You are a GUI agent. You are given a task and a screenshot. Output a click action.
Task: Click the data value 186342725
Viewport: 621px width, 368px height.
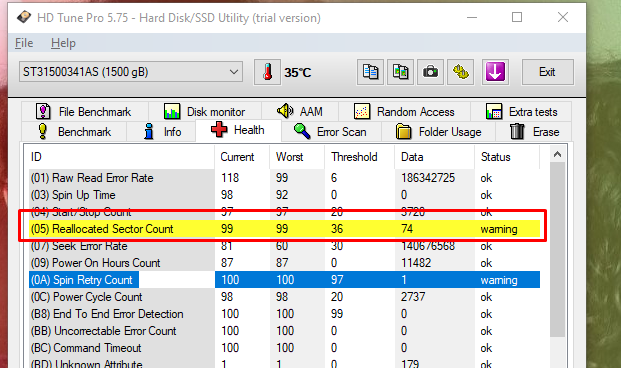(428, 178)
